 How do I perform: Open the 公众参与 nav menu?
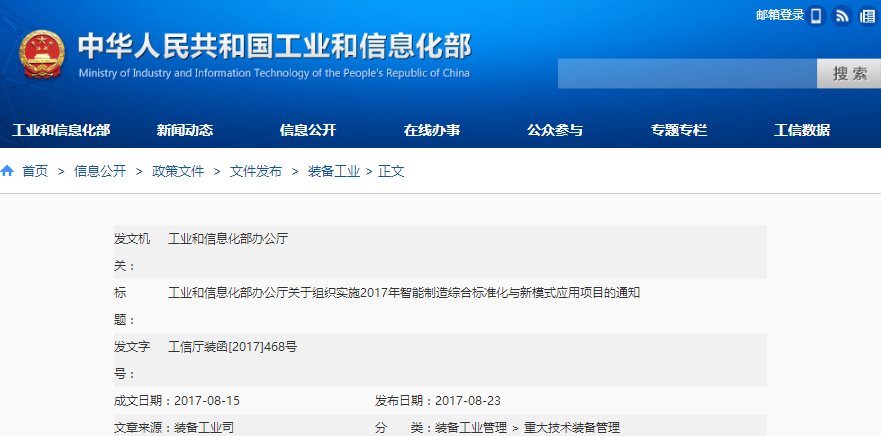coord(555,130)
